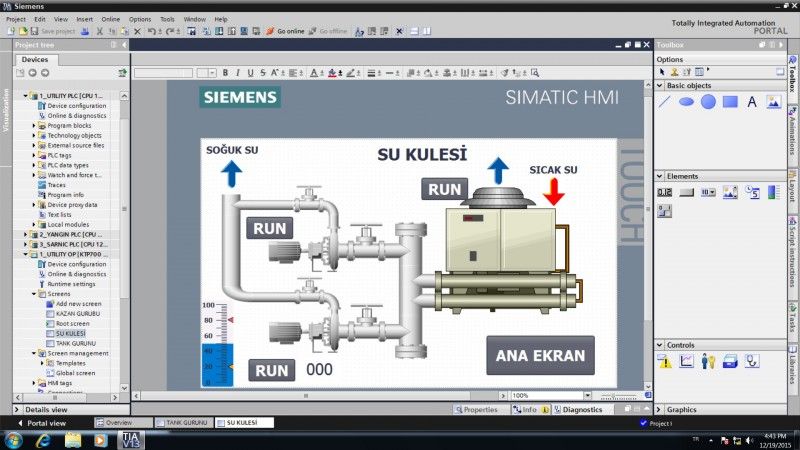This screenshot has height=450, width=800.
Task: Click RUN button next to 000 field
Action: [x=271, y=370]
